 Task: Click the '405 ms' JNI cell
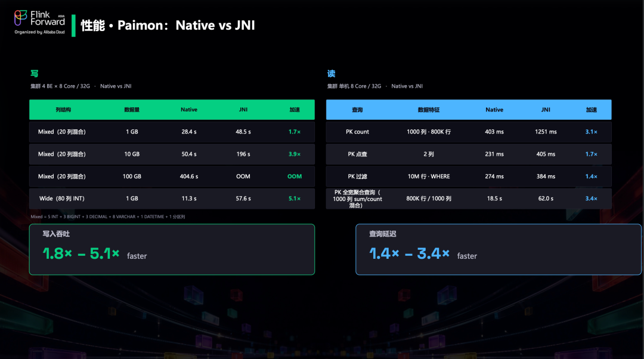click(546, 154)
